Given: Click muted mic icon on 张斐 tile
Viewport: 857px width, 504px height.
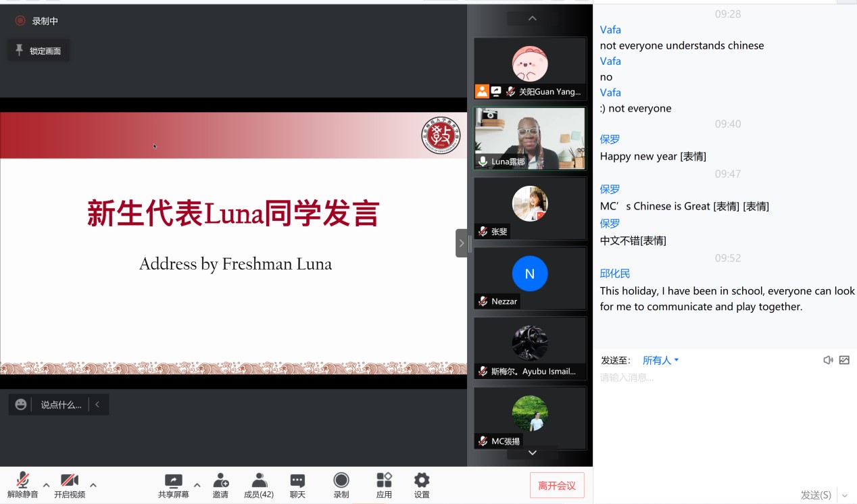Looking at the screenshot, I should (483, 231).
